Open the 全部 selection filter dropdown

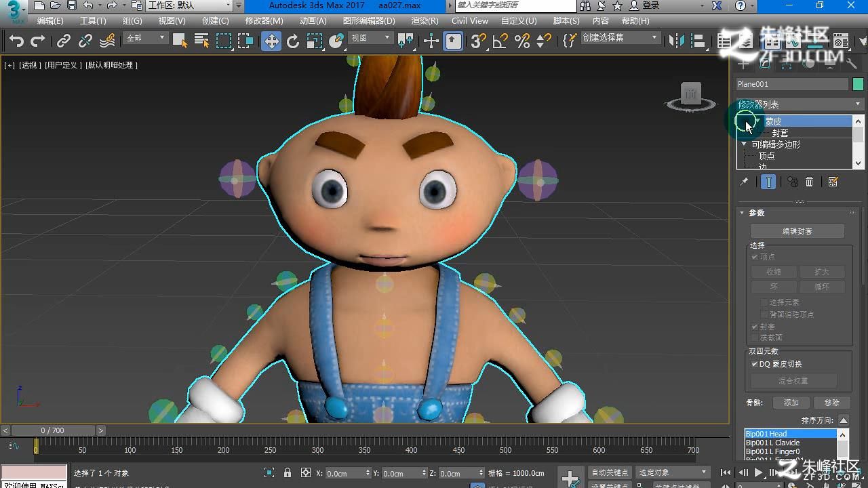[145, 38]
